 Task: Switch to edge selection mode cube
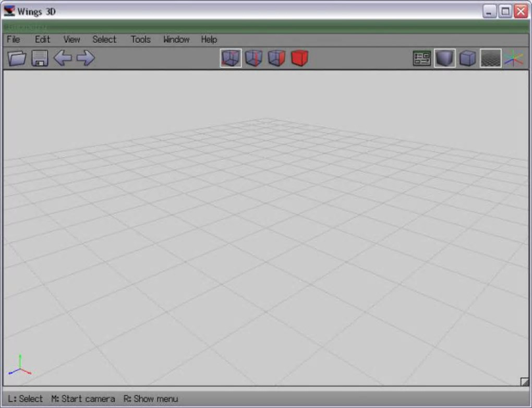point(254,58)
